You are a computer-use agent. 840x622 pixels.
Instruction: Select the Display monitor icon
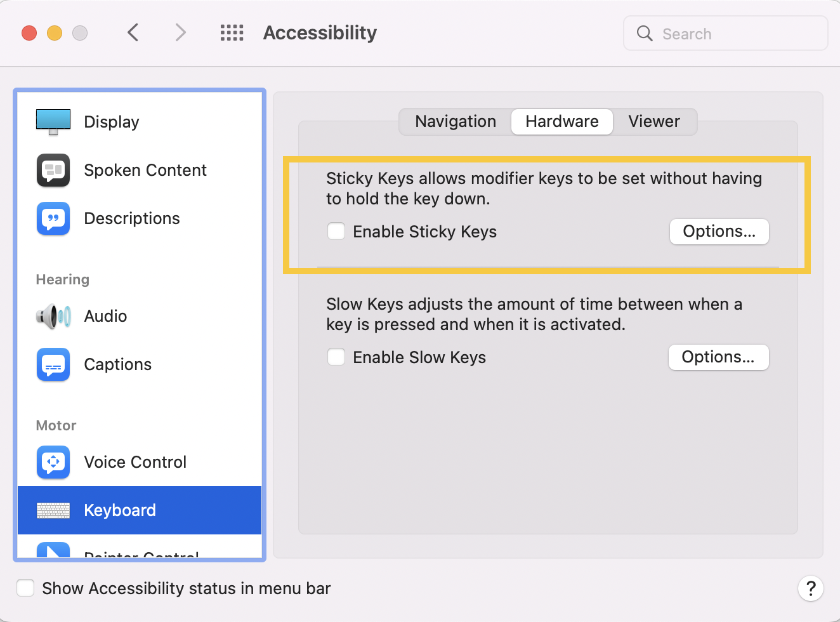click(x=53, y=122)
